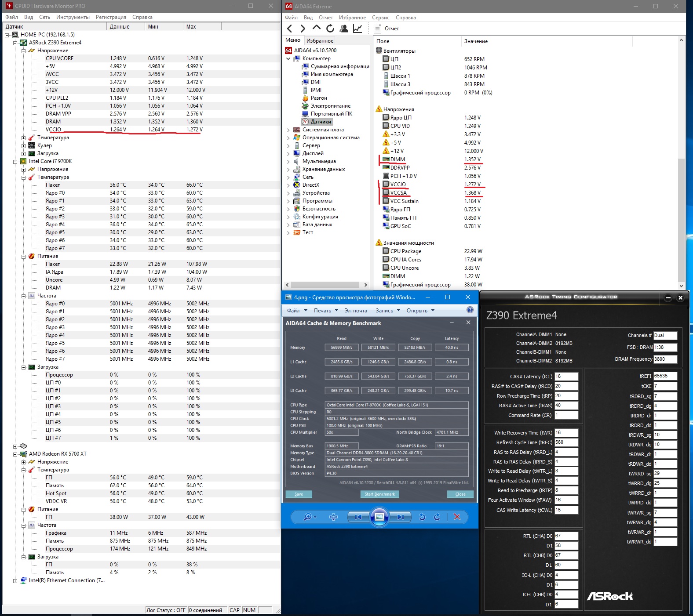
Task: Click the Данные column header in HWMonitor
Action: 126,27
